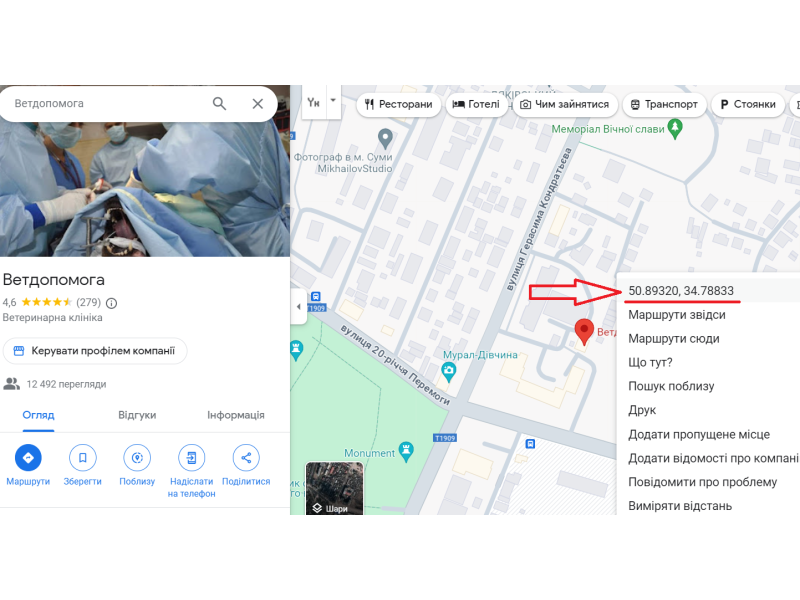The image size is (800, 600).
Task: Click the Поділитися share icon
Action: click(246, 458)
